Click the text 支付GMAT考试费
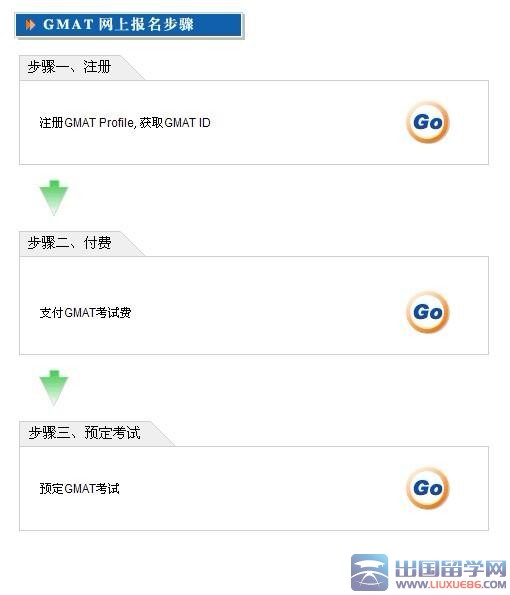The width and height of the screenshot is (510, 595). (85, 313)
